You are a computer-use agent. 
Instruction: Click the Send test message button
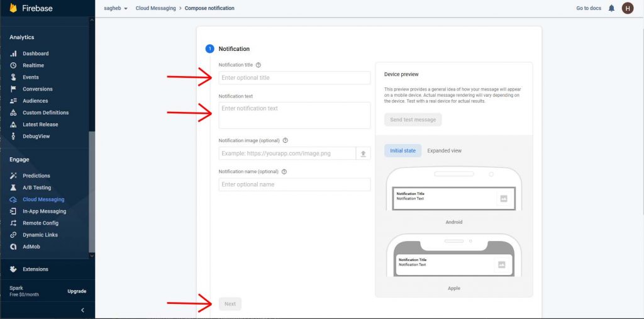[x=413, y=120]
